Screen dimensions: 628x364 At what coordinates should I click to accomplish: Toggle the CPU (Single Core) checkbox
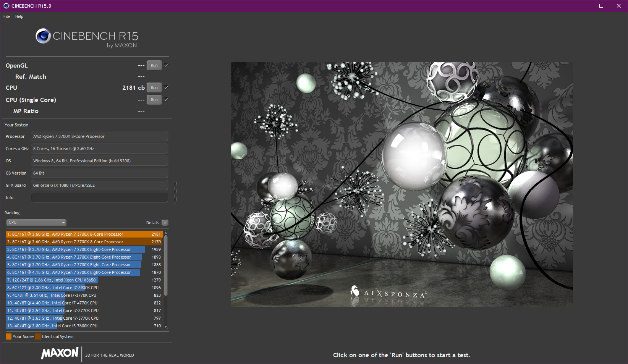[166, 100]
